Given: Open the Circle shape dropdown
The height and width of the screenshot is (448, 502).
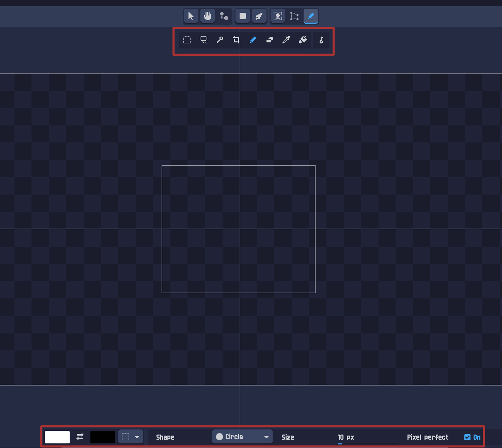Looking at the screenshot, I should (x=242, y=437).
